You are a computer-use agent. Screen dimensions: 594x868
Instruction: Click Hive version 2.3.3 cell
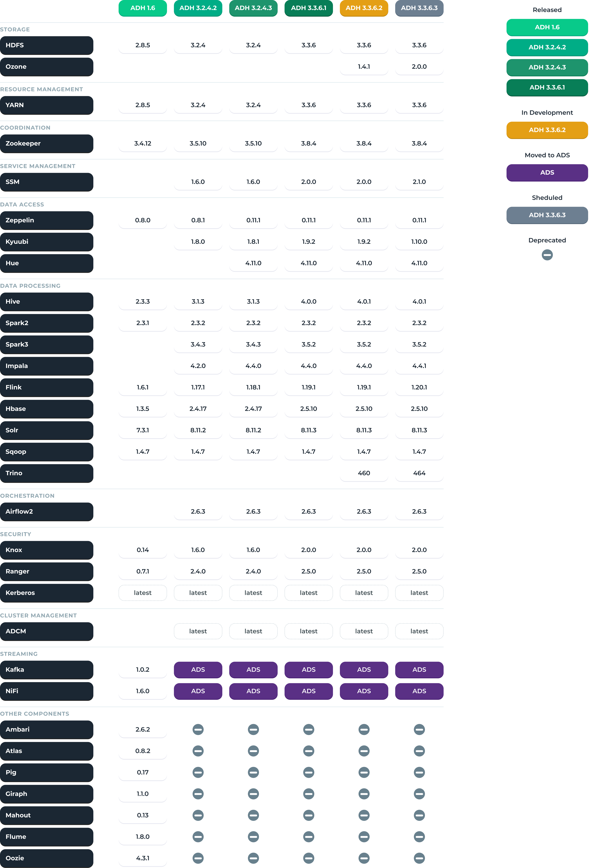click(x=143, y=302)
